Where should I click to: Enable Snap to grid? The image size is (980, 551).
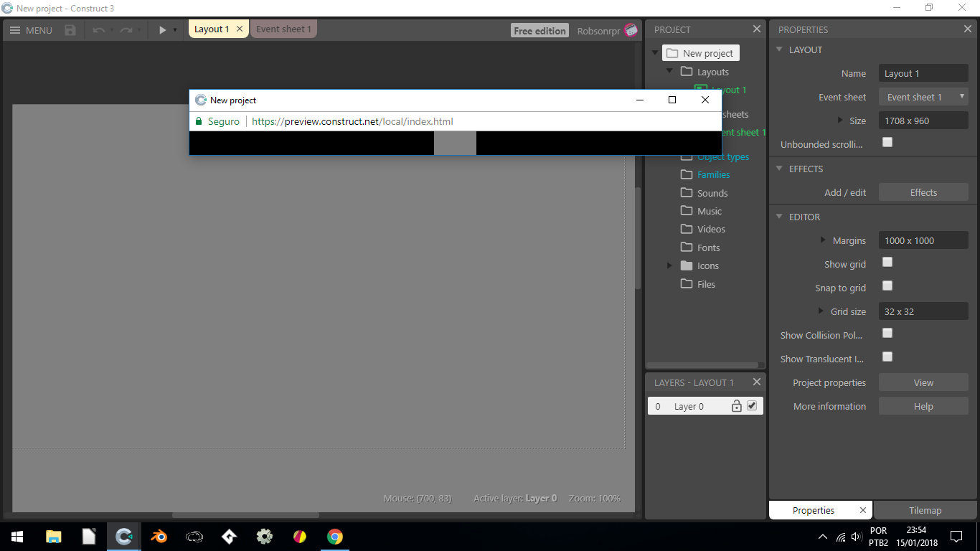tap(887, 286)
